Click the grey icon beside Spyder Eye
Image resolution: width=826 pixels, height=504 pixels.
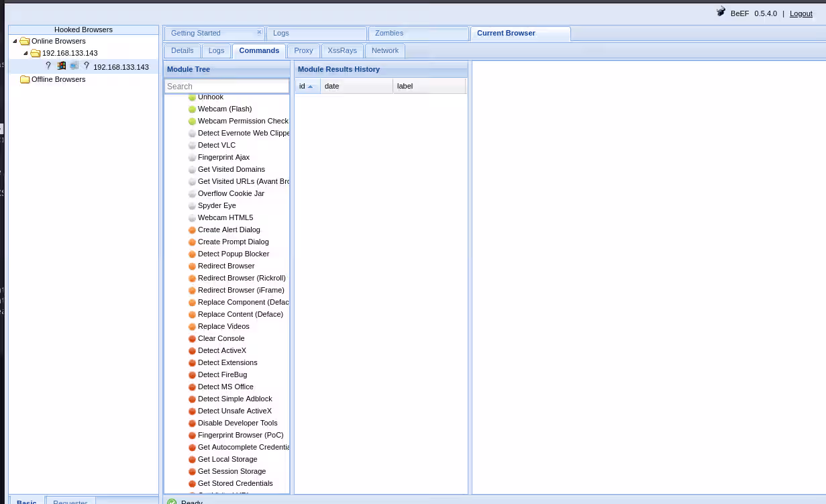tap(192, 206)
